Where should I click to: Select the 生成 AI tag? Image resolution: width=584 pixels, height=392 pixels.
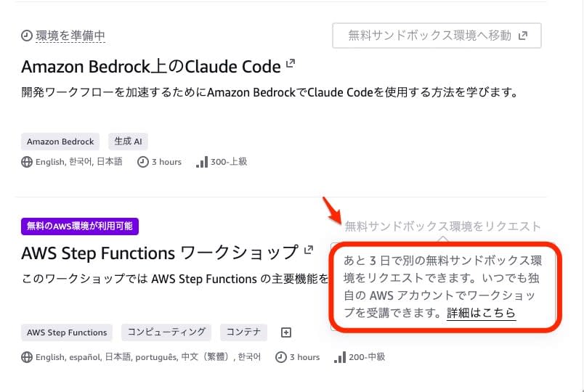tap(128, 142)
